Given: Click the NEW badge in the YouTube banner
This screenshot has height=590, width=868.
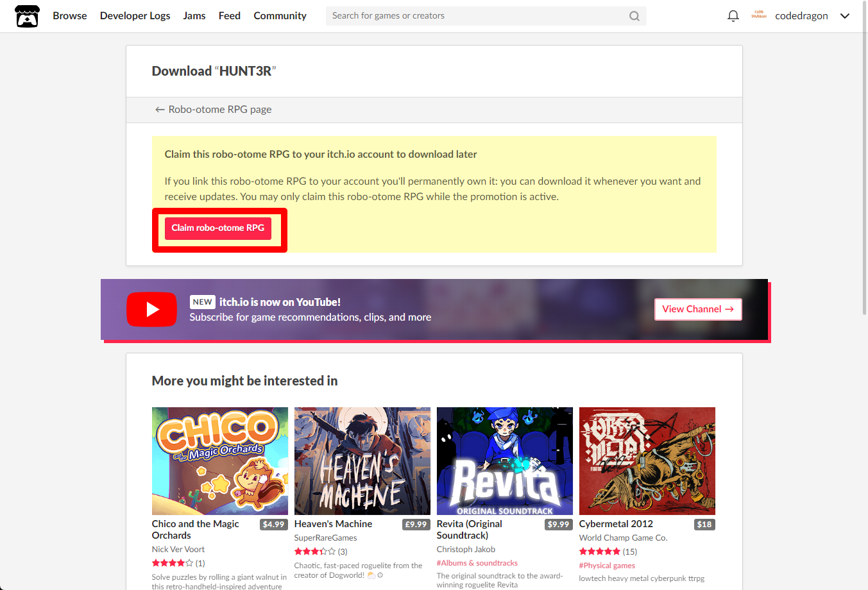Looking at the screenshot, I should point(203,302).
